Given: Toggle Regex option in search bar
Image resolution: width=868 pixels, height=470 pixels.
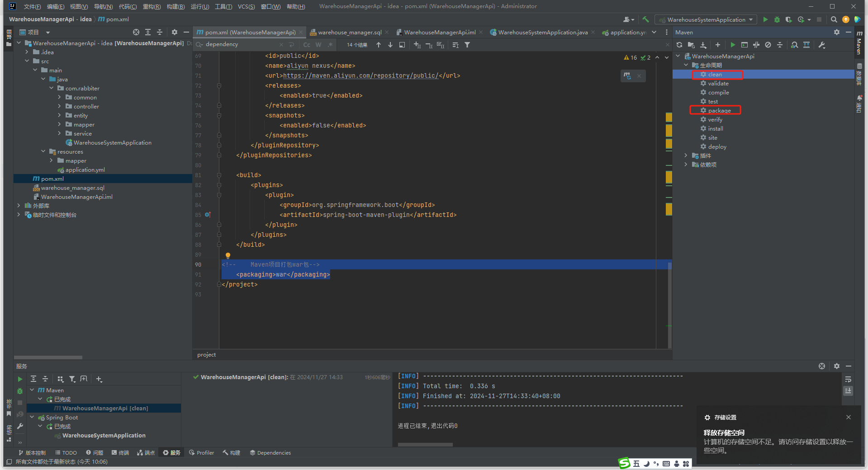Looking at the screenshot, I should point(330,45).
